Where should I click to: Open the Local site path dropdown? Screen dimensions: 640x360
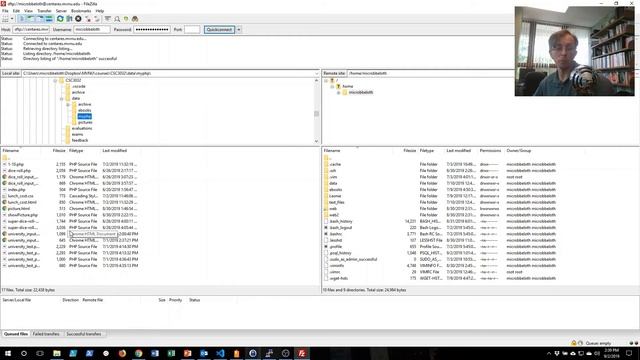tap(317, 73)
